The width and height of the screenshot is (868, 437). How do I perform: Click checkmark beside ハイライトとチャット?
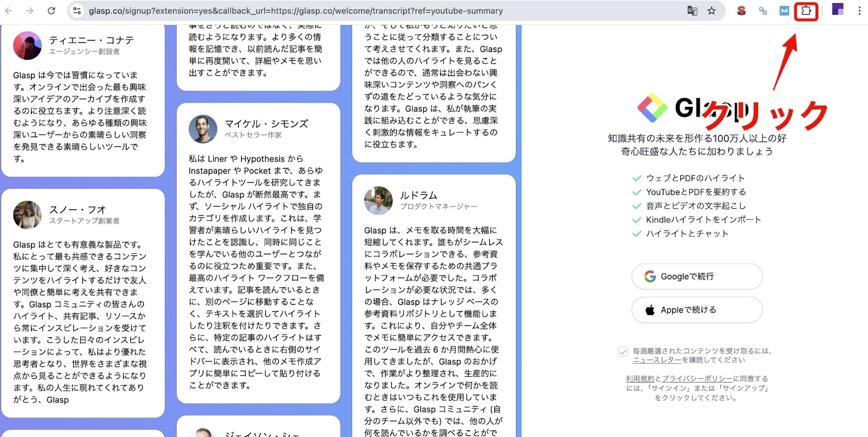637,234
